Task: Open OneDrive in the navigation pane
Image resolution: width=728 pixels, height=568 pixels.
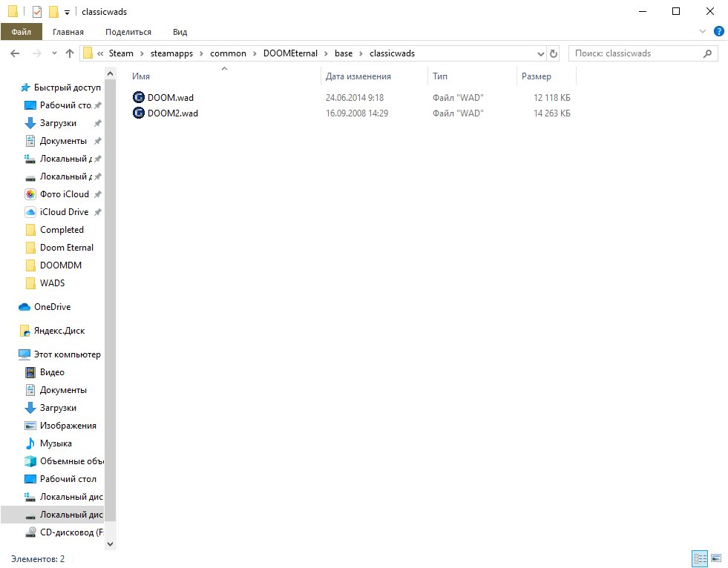Action: tap(52, 307)
